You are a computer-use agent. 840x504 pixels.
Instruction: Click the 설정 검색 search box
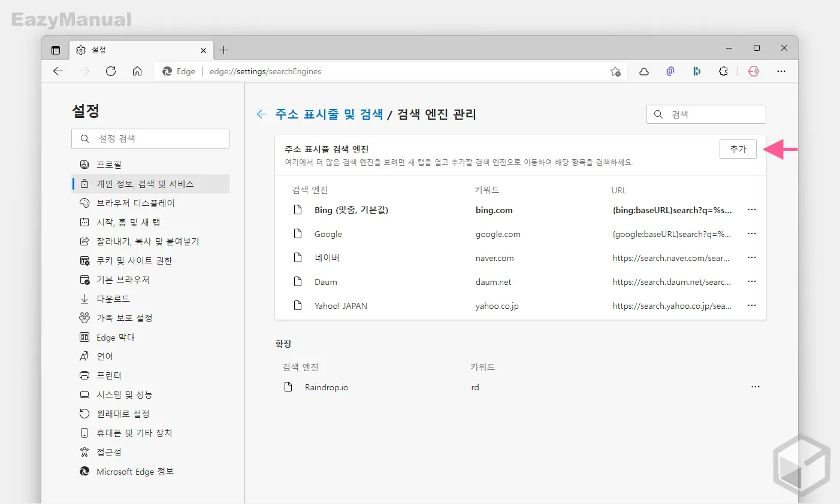point(150,138)
